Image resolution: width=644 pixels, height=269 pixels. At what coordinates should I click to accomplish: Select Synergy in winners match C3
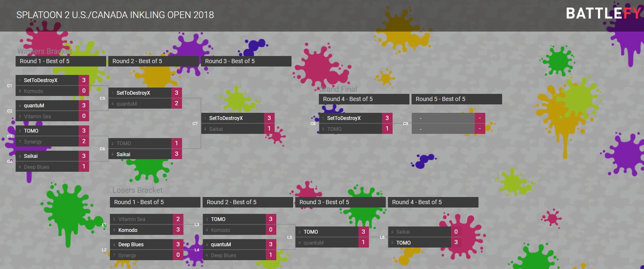pyautogui.click(x=47, y=141)
